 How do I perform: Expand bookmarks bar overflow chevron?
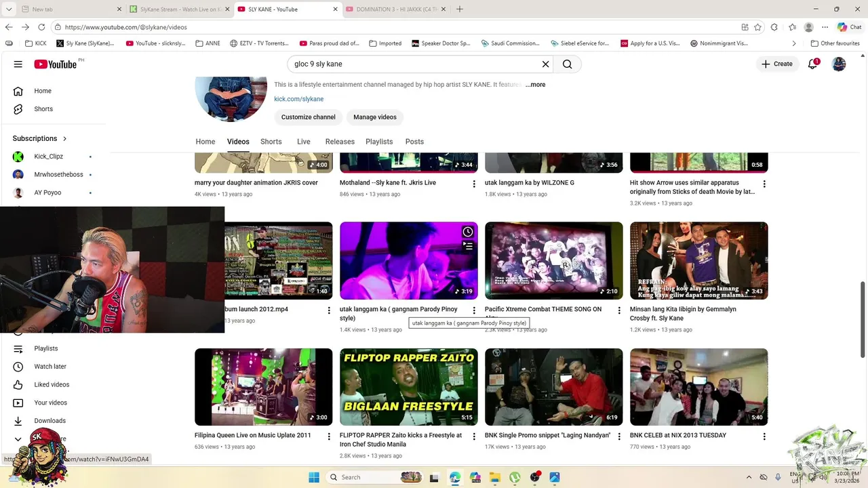click(x=794, y=43)
